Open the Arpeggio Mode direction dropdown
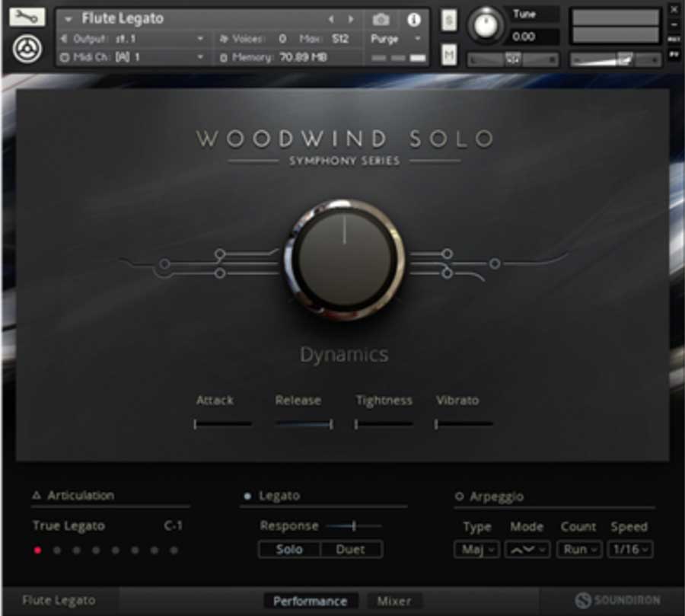The width and height of the screenshot is (685, 616). (x=527, y=550)
